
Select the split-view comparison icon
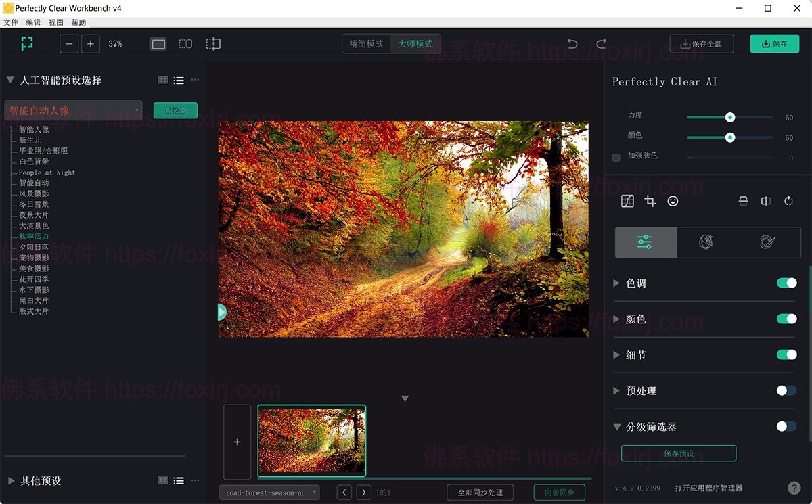[x=185, y=43]
